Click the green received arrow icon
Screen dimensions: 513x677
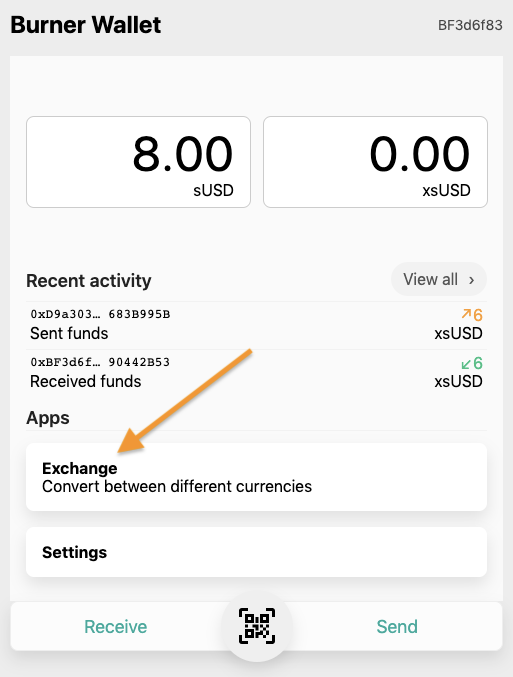pyautogui.click(x=466, y=364)
